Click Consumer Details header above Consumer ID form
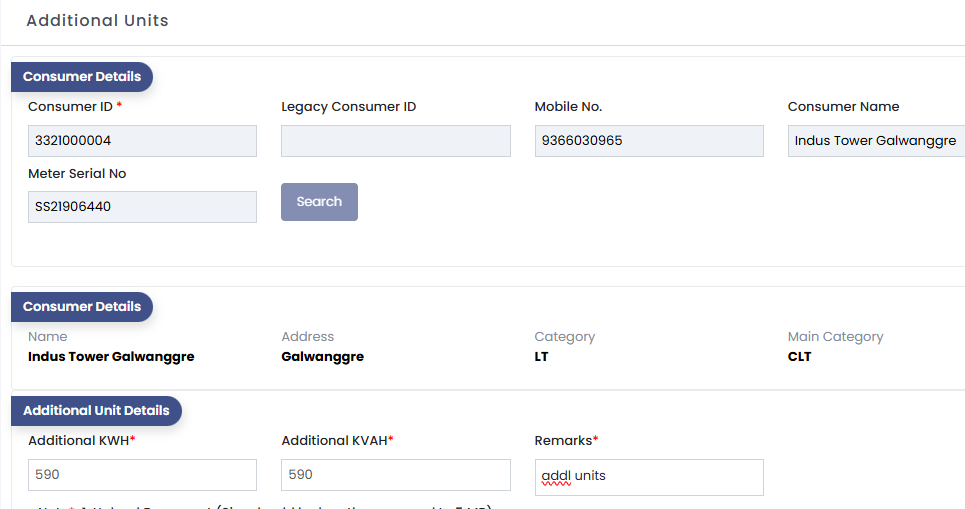This screenshot has height=509, width=965. tap(82, 77)
